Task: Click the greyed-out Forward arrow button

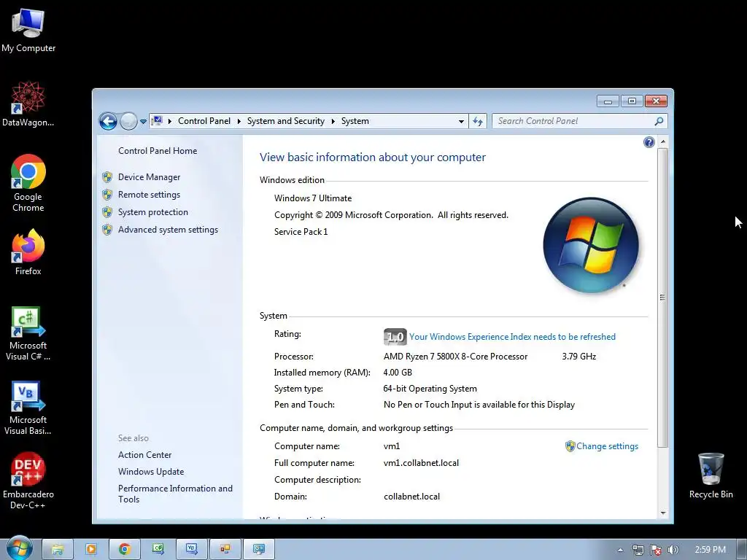Action: point(128,122)
